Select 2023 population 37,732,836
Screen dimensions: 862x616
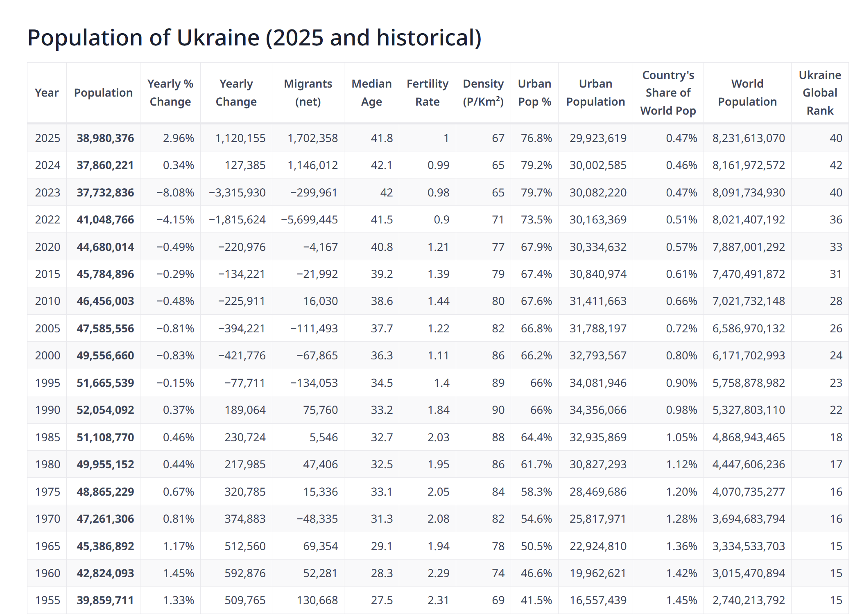[x=105, y=193]
